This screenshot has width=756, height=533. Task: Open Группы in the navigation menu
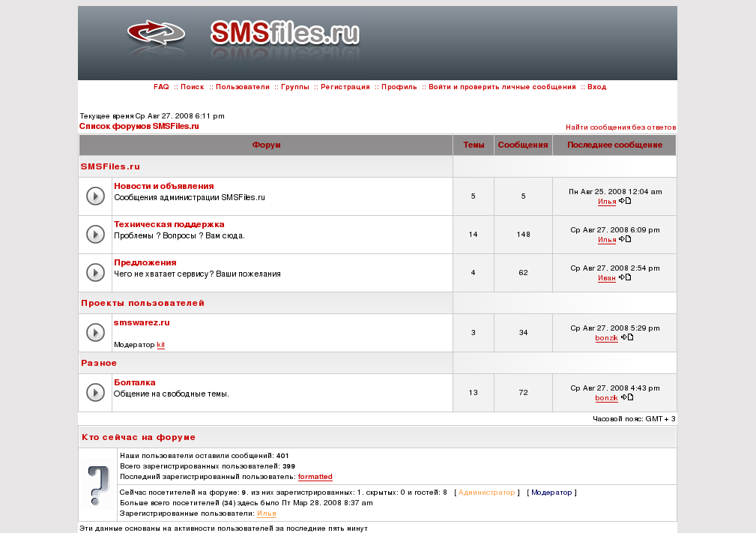pyautogui.click(x=295, y=87)
